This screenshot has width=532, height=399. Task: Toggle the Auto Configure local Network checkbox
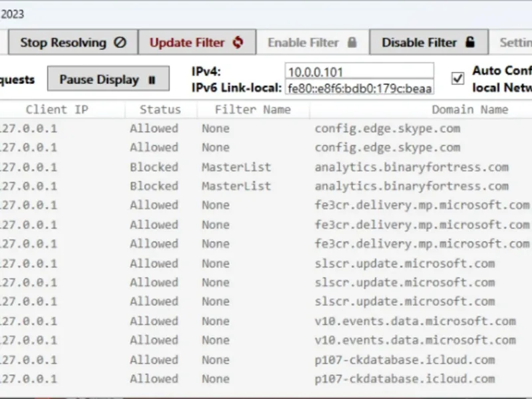(458, 78)
